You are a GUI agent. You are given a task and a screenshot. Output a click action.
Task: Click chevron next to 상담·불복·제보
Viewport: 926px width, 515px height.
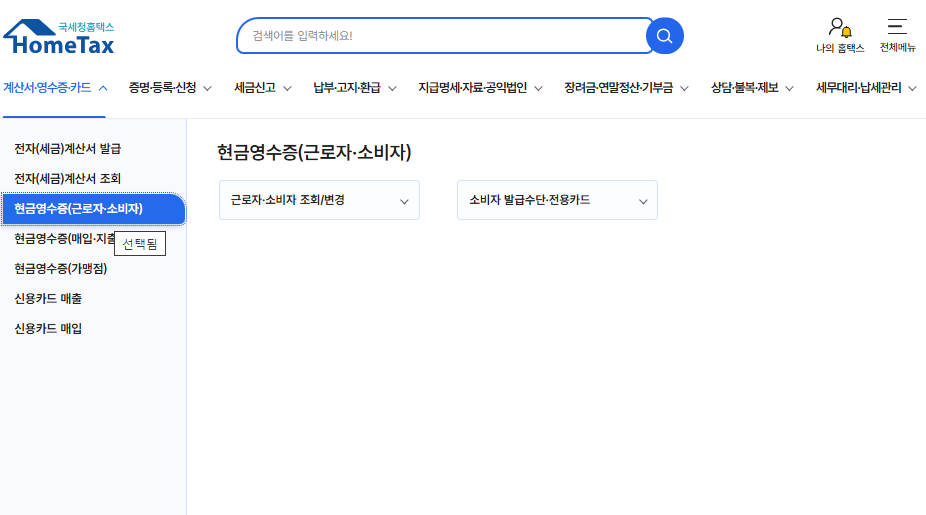tap(789, 89)
